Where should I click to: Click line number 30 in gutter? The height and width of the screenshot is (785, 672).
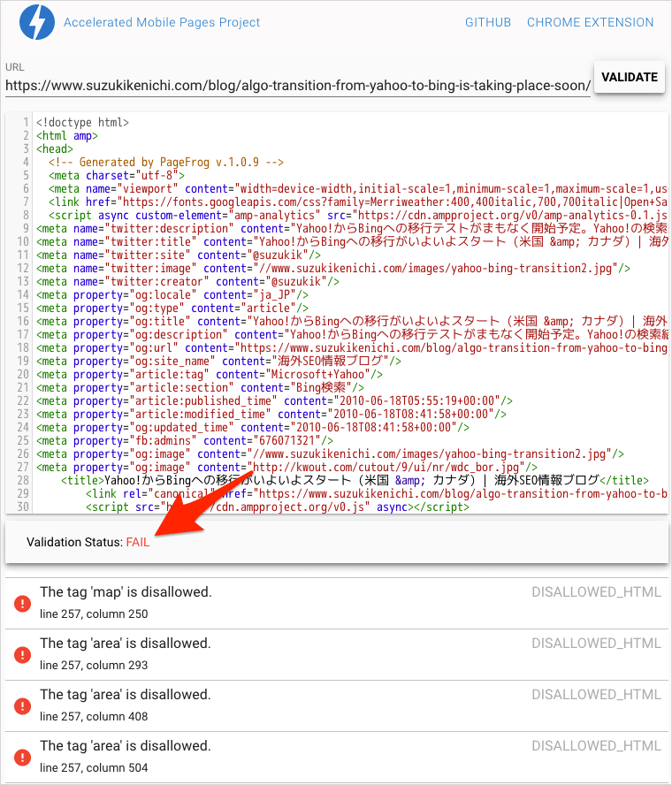point(23,507)
